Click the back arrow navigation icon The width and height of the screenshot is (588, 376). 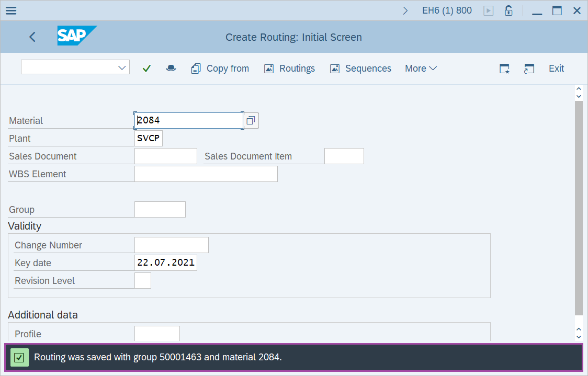point(32,37)
